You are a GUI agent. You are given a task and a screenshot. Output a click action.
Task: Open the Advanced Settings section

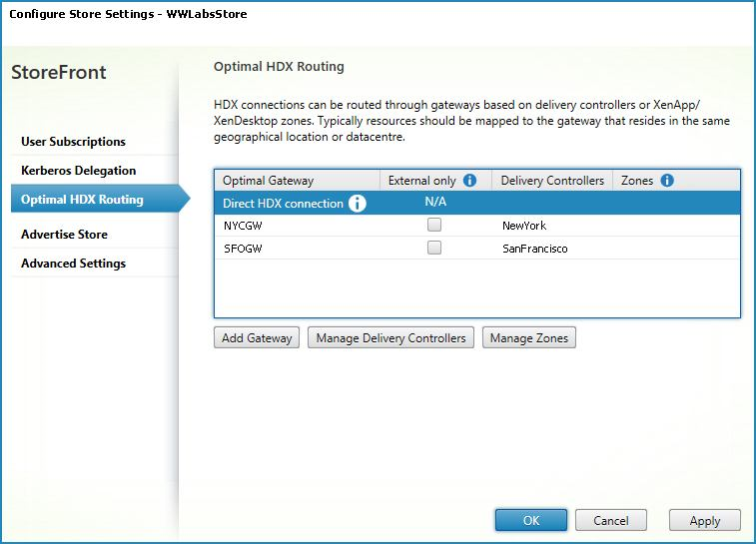[x=73, y=264]
